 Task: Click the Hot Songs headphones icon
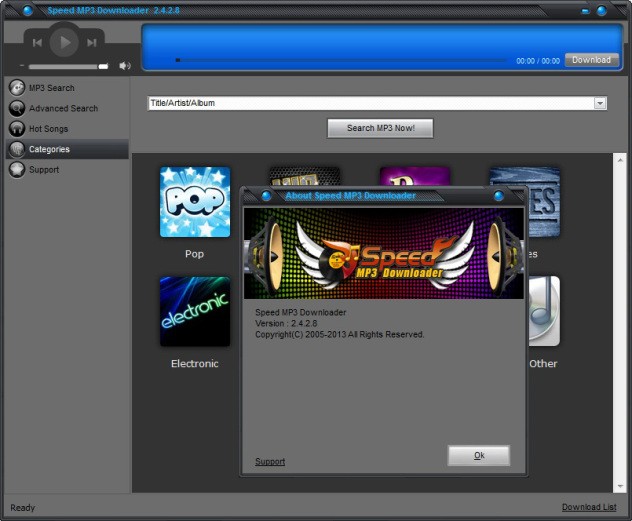coord(17,129)
